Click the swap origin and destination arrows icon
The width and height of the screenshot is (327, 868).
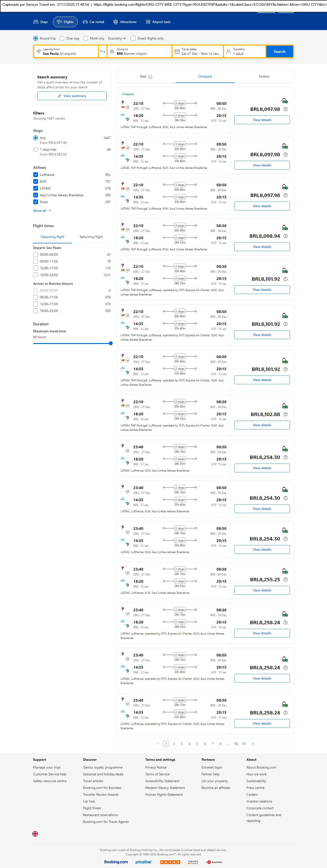point(103,52)
